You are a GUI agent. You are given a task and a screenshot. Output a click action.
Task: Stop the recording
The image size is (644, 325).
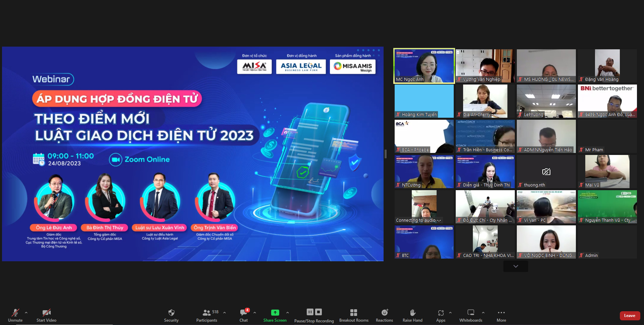click(318, 312)
